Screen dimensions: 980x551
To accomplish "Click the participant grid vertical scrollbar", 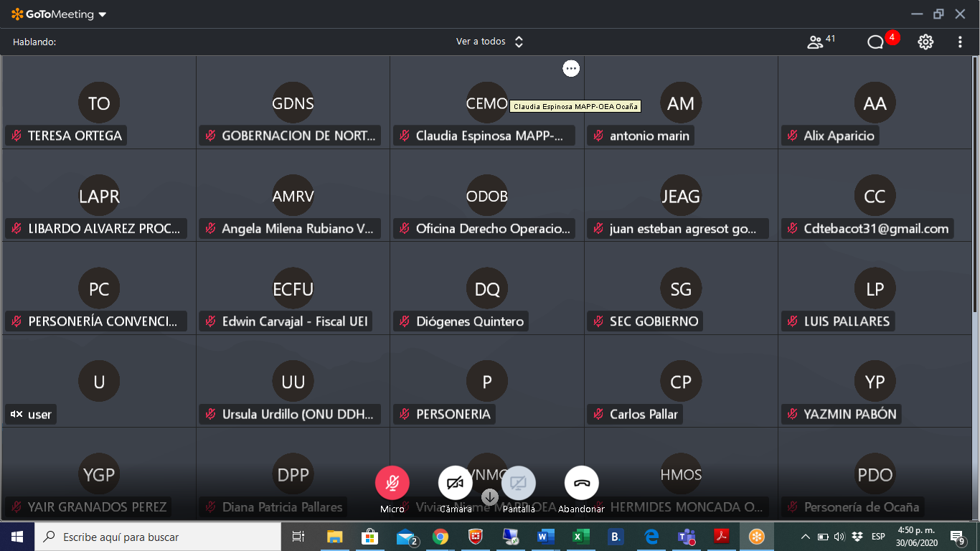I will (x=975, y=187).
